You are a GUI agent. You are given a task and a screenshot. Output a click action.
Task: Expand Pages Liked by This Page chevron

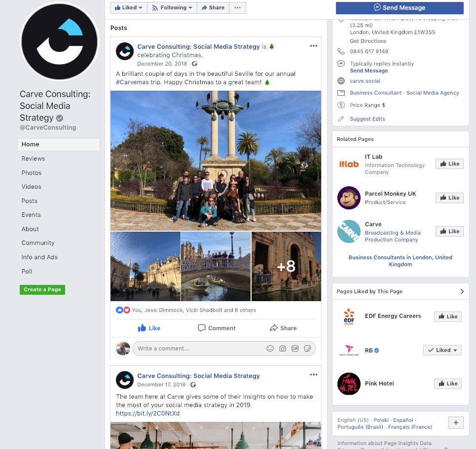click(462, 292)
